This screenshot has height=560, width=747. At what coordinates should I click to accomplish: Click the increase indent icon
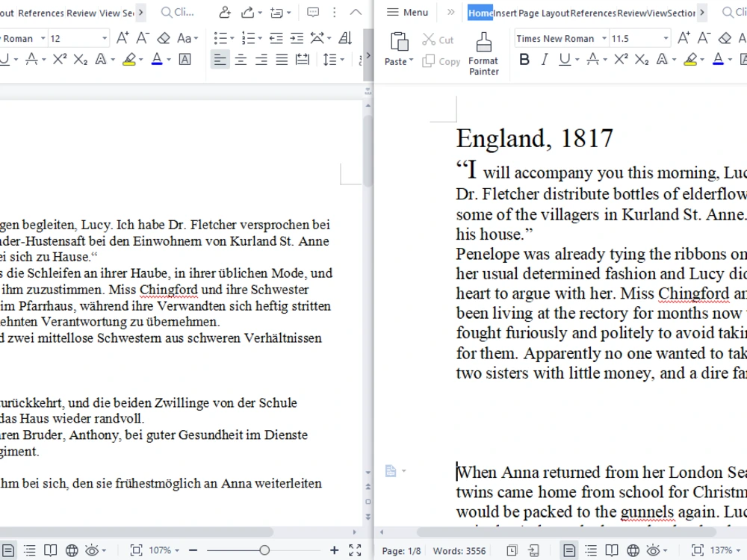297,37
